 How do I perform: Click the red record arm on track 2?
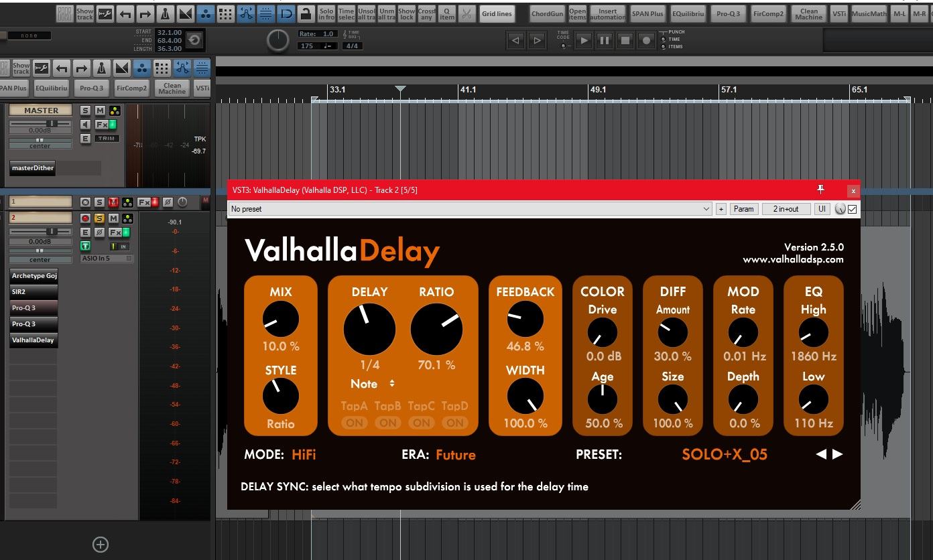tap(85, 218)
